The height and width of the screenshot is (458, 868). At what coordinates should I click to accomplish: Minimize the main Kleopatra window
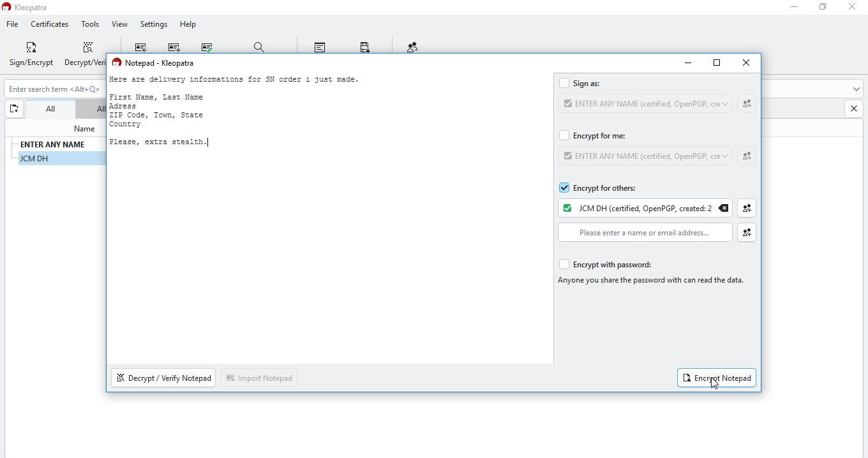point(794,7)
